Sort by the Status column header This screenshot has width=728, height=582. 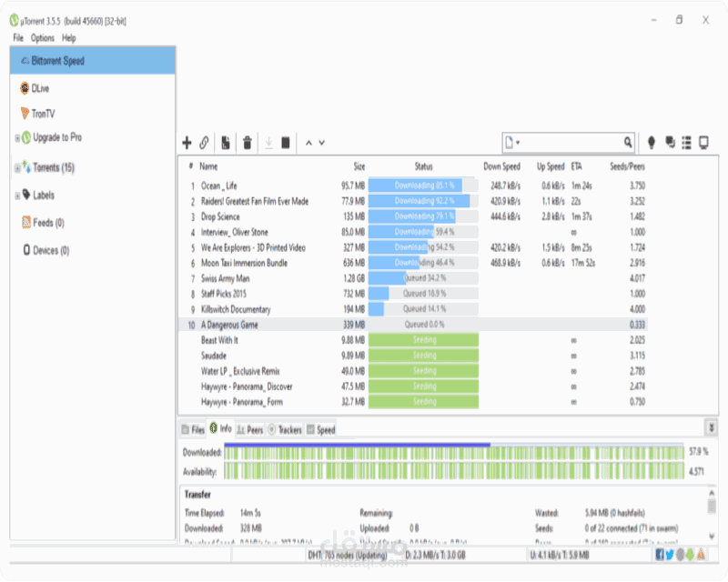click(423, 166)
